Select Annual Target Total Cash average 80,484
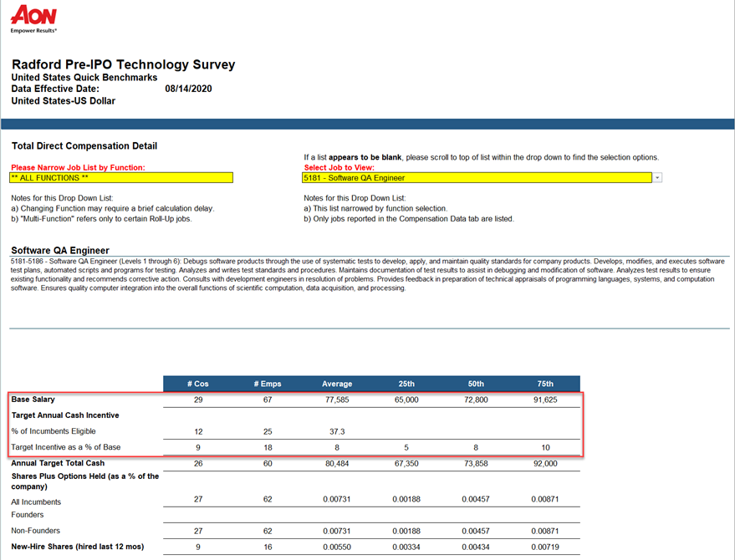 tap(337, 464)
